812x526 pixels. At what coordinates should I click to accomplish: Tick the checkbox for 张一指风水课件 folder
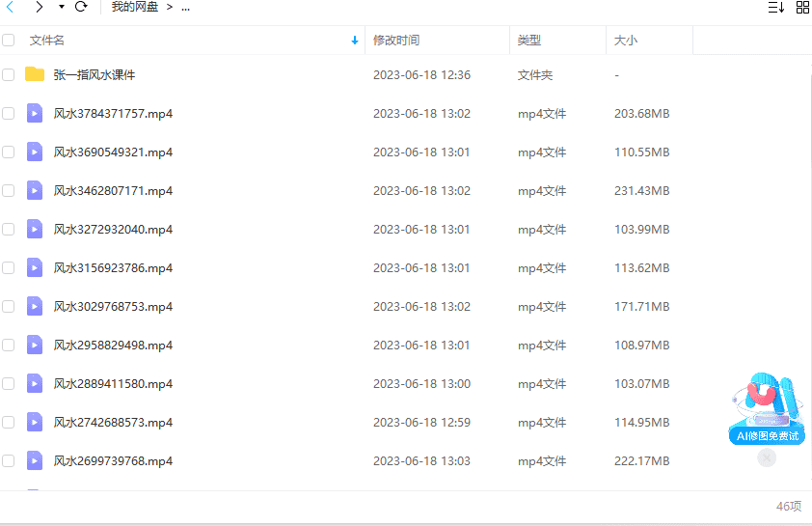click(x=9, y=74)
